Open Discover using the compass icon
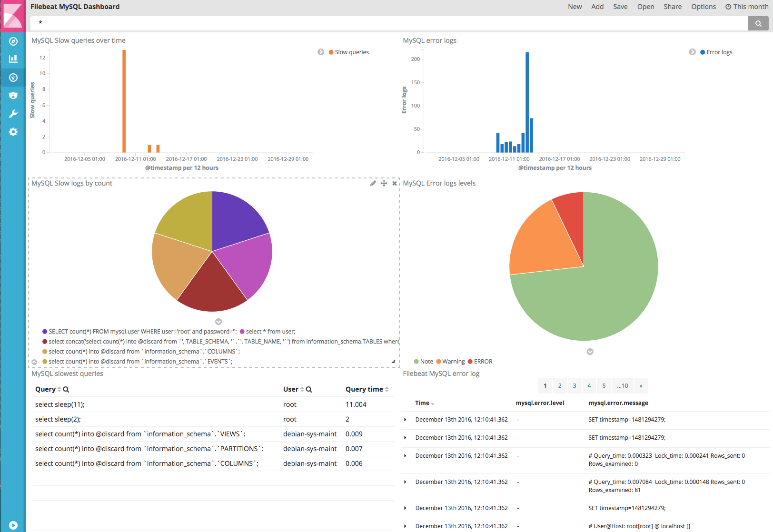Screen dimensions: 773x532 [x=13, y=42]
